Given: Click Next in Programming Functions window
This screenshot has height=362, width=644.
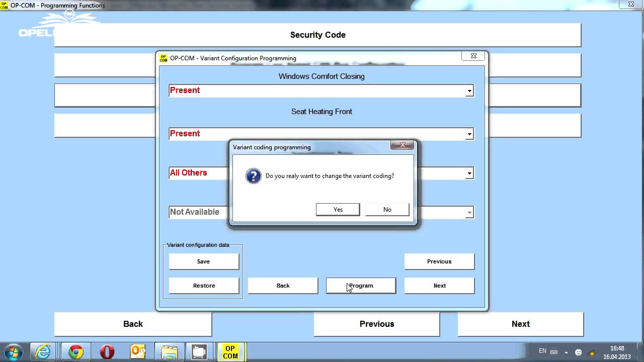Looking at the screenshot, I should (521, 324).
